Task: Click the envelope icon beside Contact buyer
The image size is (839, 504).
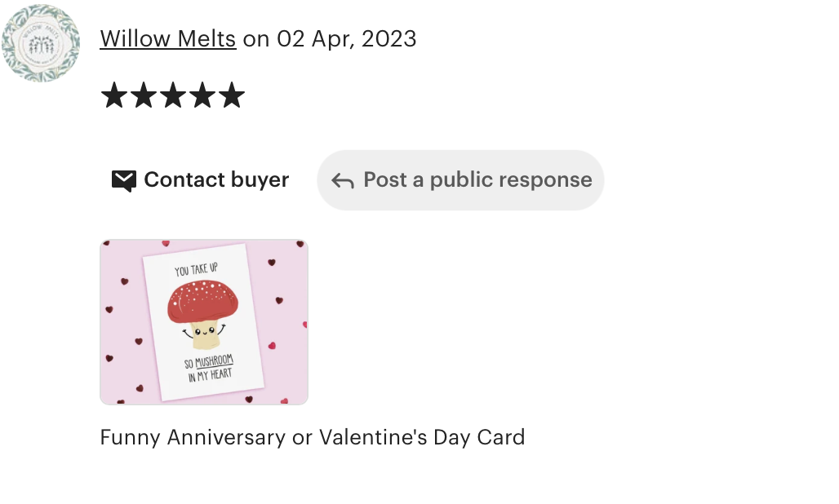Action: coord(123,181)
